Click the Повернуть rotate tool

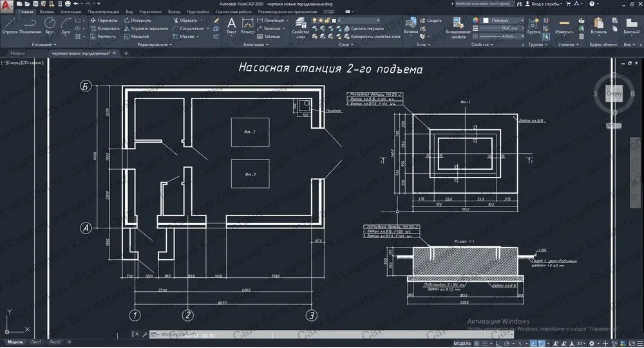[138, 20]
